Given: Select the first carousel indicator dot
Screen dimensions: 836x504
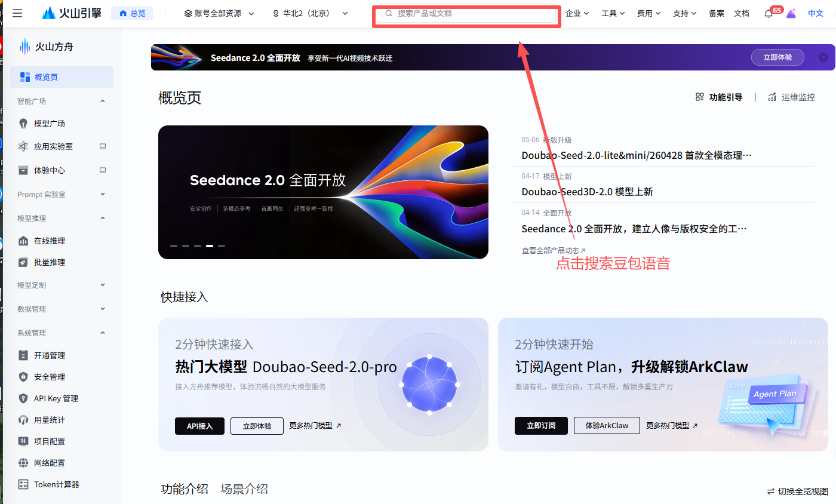Looking at the screenshot, I should 174,246.
